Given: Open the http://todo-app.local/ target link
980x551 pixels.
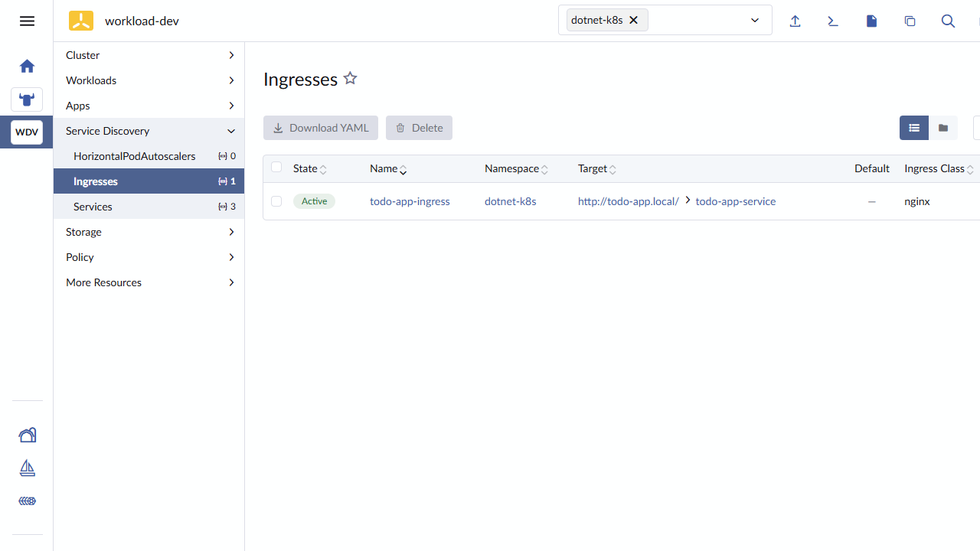Looking at the screenshot, I should 629,201.
